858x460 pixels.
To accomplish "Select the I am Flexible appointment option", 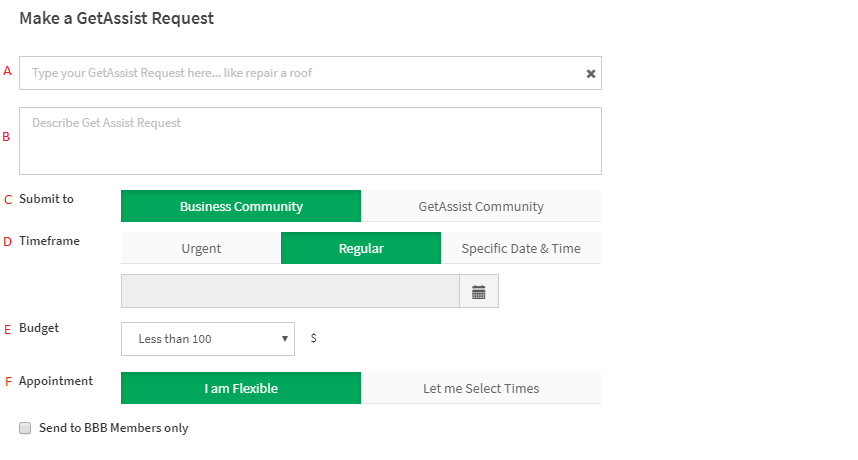I will tap(241, 388).
